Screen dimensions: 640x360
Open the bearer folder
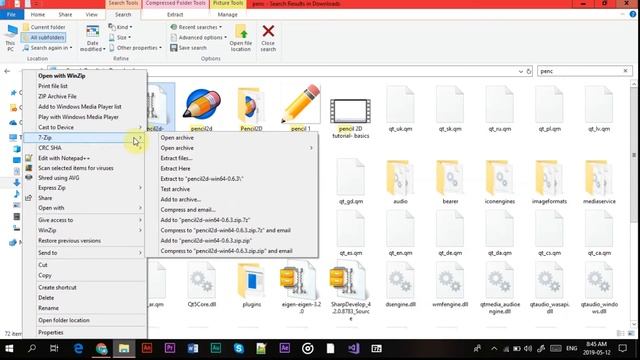pos(450,178)
